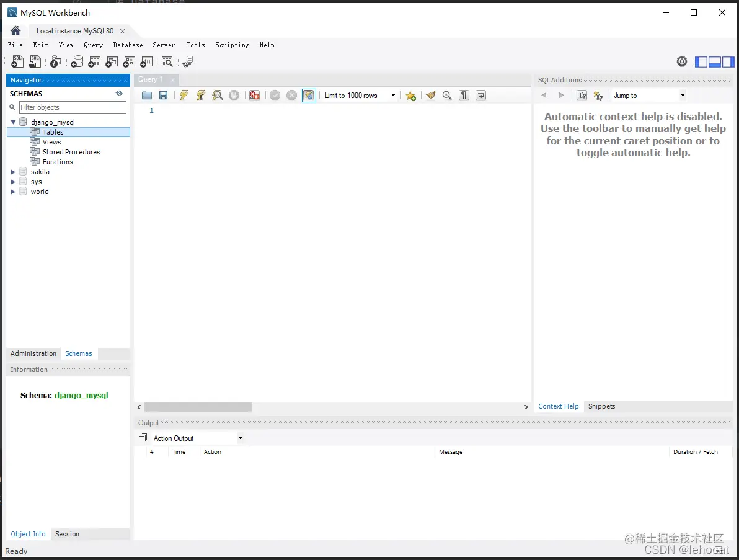Open find panel magnifier icon in editor

click(447, 96)
